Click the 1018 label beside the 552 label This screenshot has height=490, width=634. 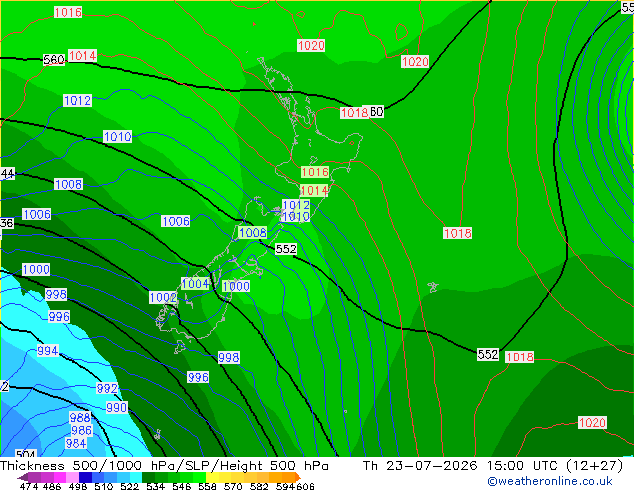pos(520,357)
